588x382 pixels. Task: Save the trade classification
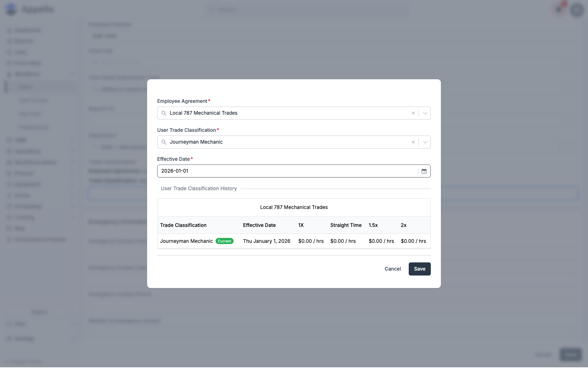[x=419, y=269]
